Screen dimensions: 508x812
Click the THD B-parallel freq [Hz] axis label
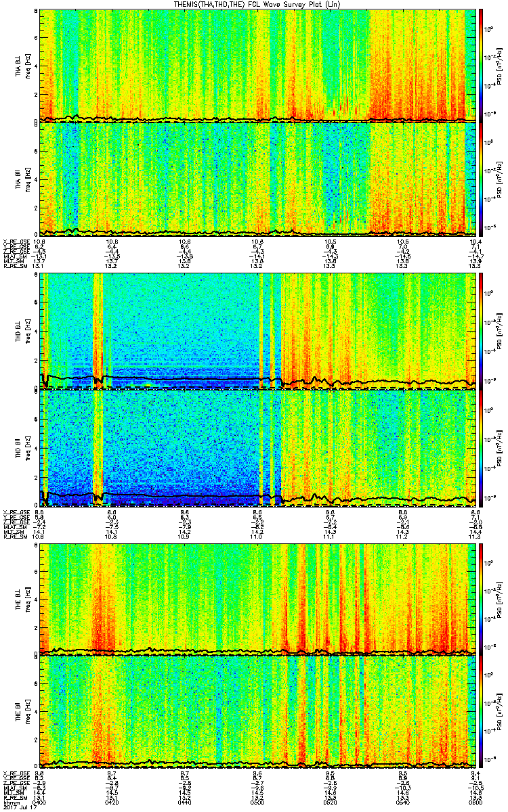pos(28,449)
